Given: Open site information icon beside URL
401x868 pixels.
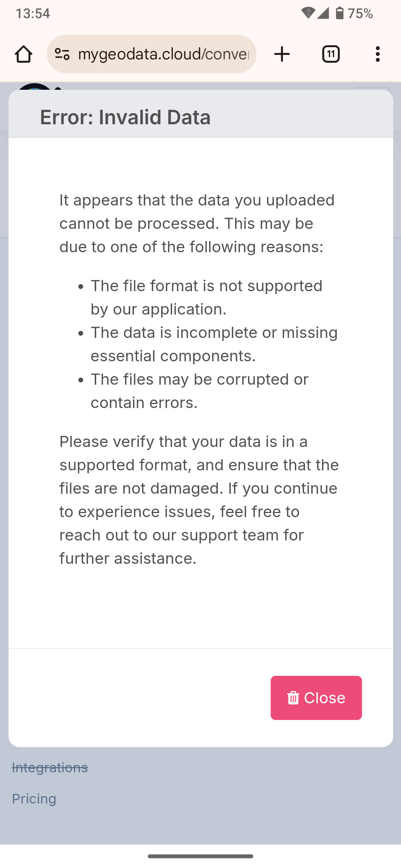Looking at the screenshot, I should [x=62, y=54].
